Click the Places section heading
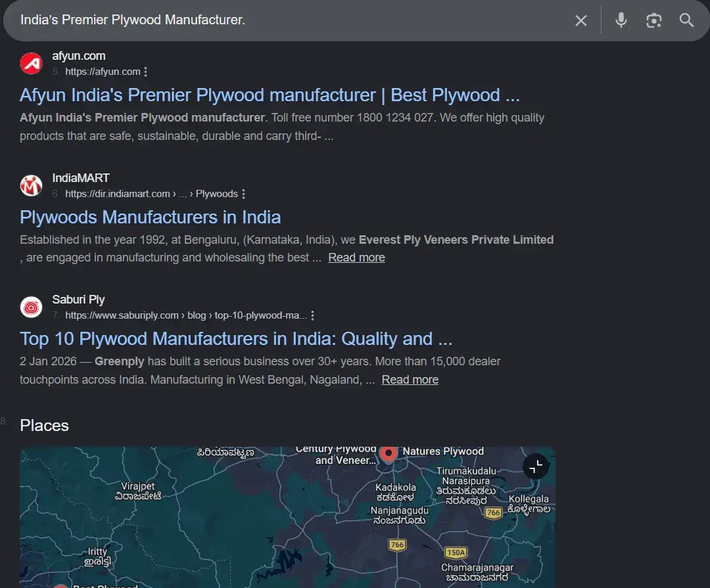The width and height of the screenshot is (710, 588). pos(45,426)
